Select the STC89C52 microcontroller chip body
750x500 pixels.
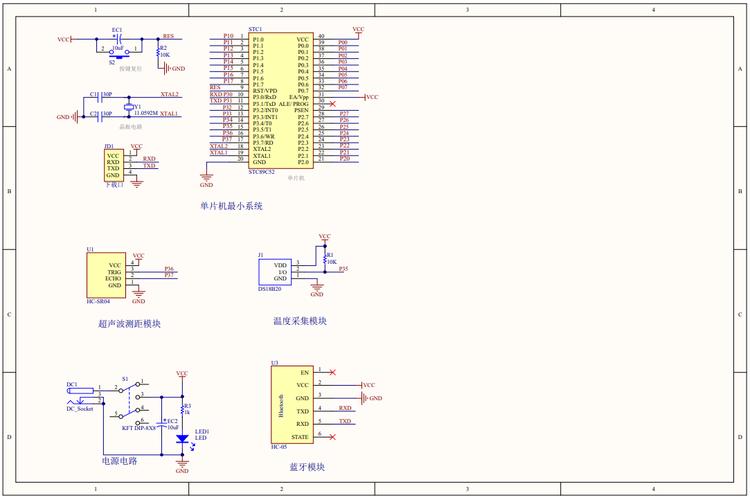point(281,100)
